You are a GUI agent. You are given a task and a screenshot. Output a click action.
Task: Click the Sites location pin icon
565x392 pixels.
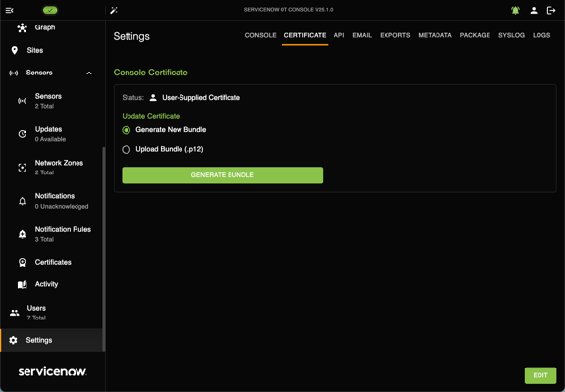click(14, 50)
